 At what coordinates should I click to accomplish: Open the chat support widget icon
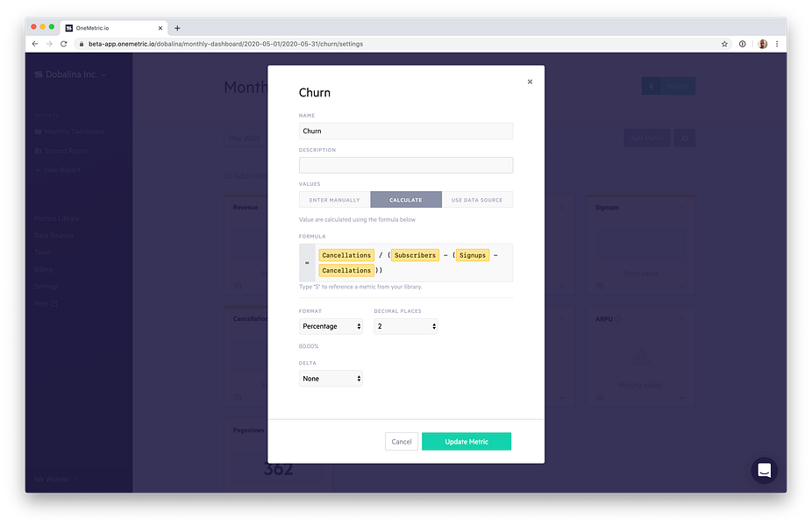tap(764, 470)
